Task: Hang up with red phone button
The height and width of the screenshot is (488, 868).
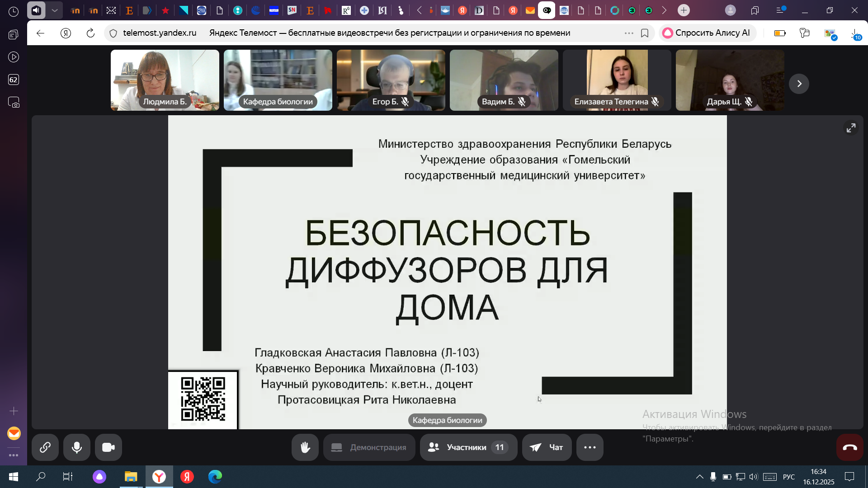Action: (849, 447)
